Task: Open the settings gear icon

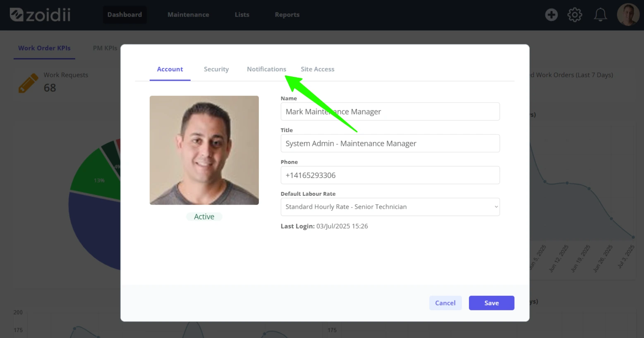Action: click(575, 15)
